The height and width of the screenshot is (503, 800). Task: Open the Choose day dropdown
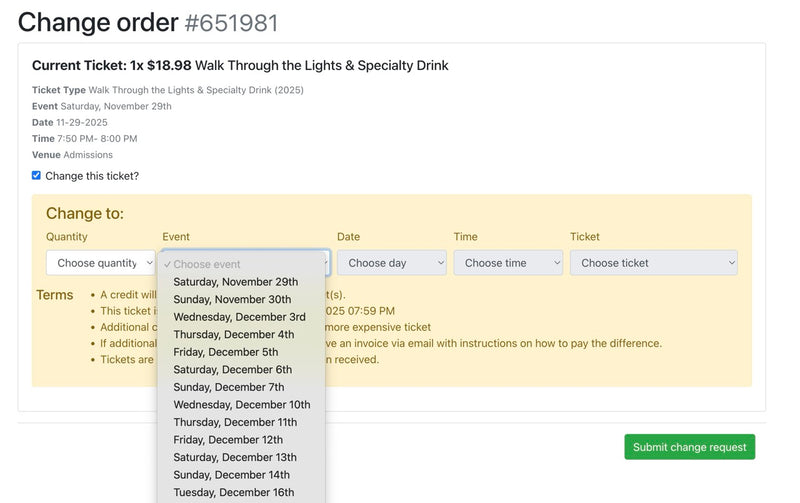tap(391, 263)
